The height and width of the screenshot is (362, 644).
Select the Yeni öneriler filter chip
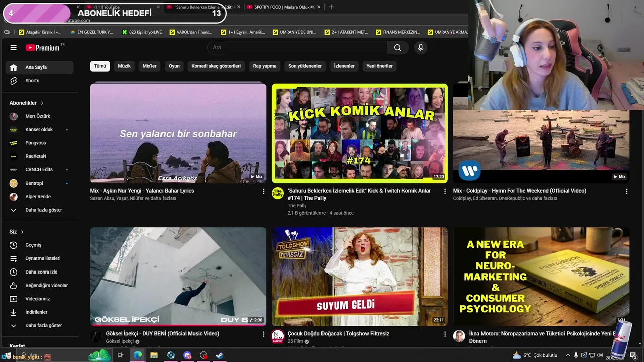click(379, 66)
